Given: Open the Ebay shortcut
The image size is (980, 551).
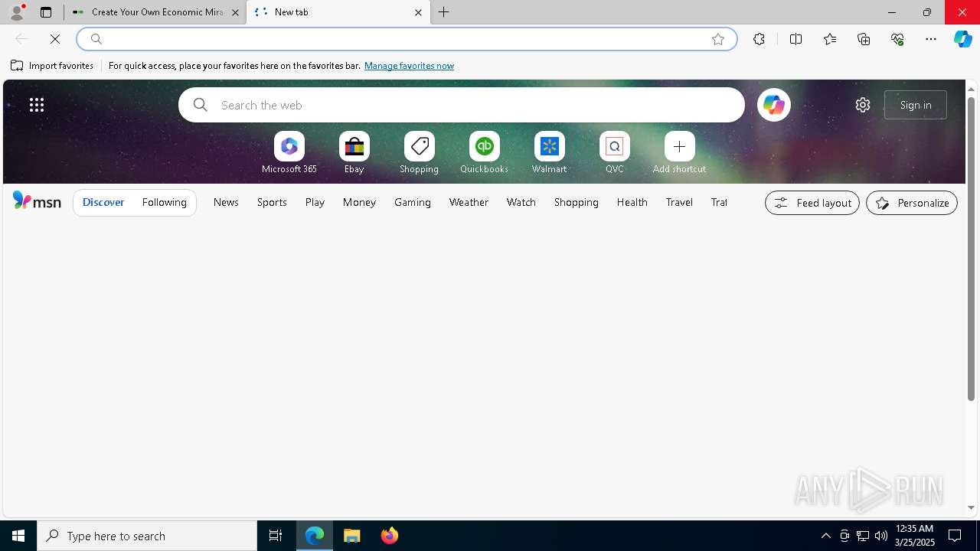Looking at the screenshot, I should tap(354, 153).
